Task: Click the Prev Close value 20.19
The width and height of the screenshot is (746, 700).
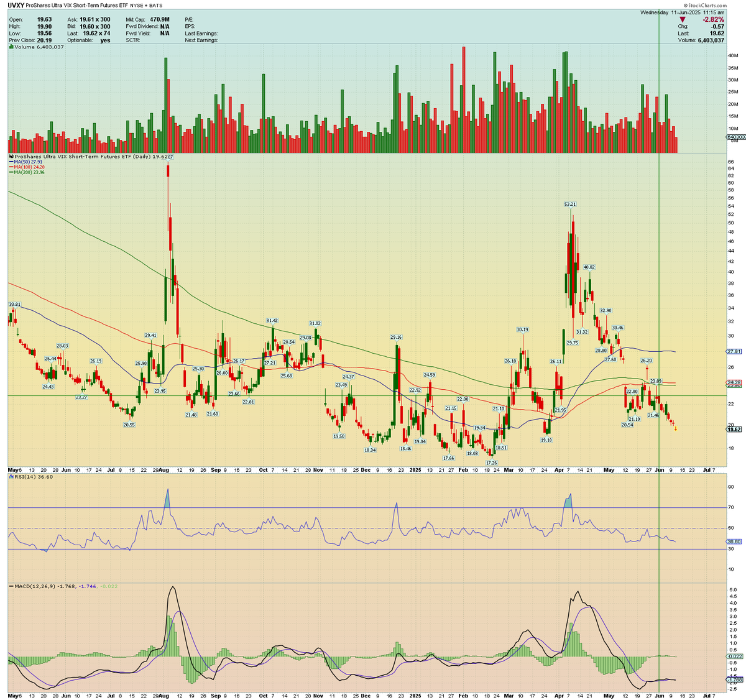Action: pyautogui.click(x=43, y=40)
